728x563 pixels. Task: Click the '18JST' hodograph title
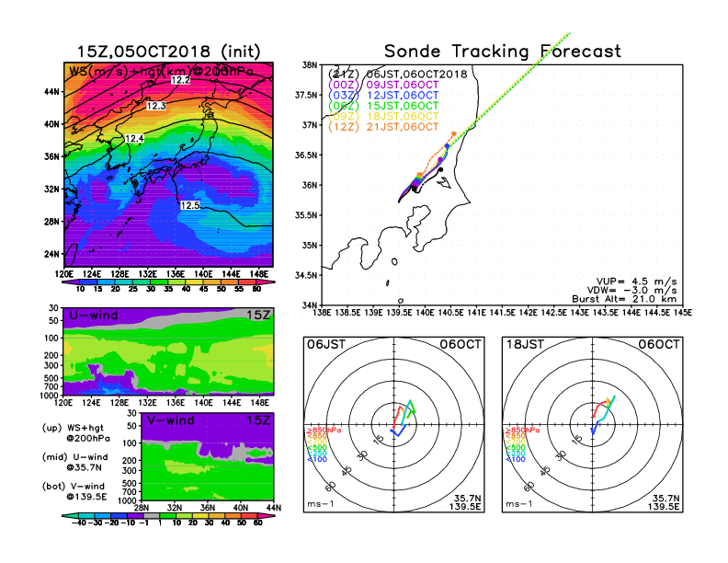[x=525, y=344]
